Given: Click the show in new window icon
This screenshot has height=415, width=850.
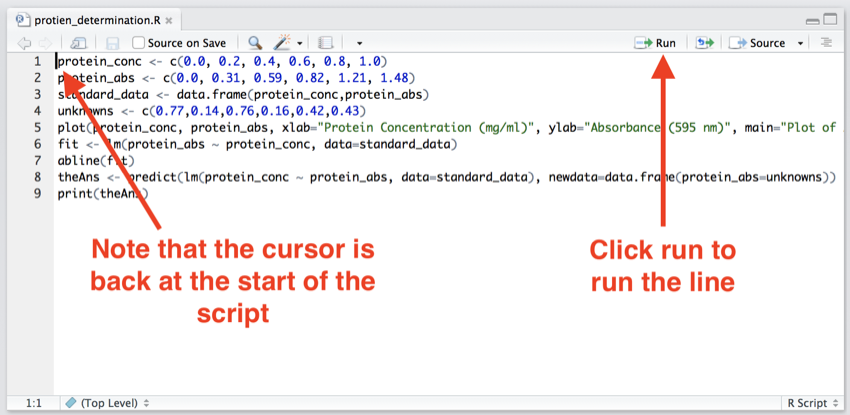Looking at the screenshot, I should coord(80,43).
